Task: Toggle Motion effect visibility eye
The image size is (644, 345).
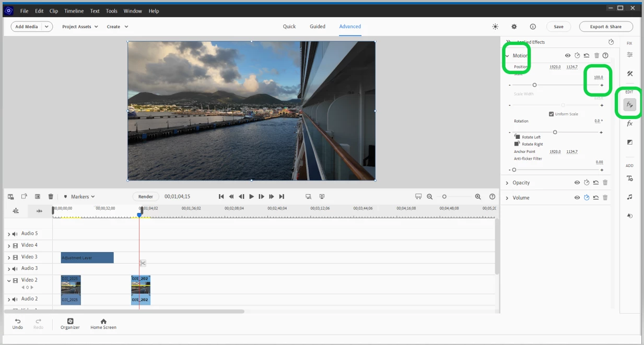Action: tap(568, 55)
